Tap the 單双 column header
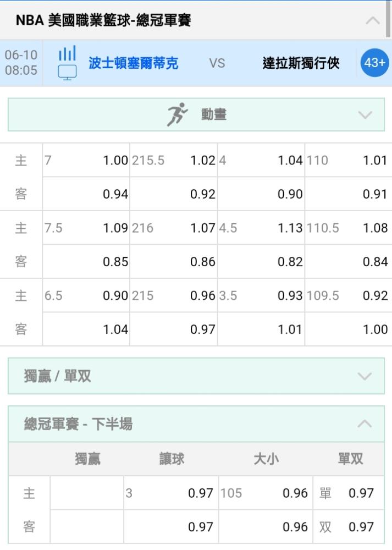Image resolution: width=392 pixels, height=550 pixels. [350, 459]
